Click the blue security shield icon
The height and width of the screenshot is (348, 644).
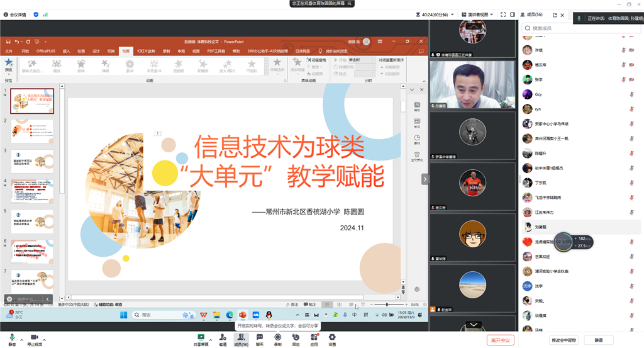(36, 14)
